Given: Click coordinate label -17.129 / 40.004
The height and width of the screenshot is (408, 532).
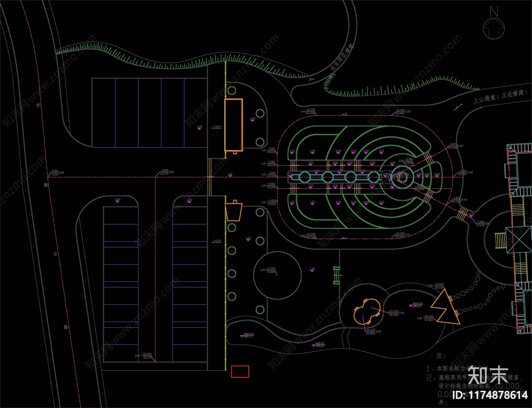Looking at the screenshot, I should point(271,270).
